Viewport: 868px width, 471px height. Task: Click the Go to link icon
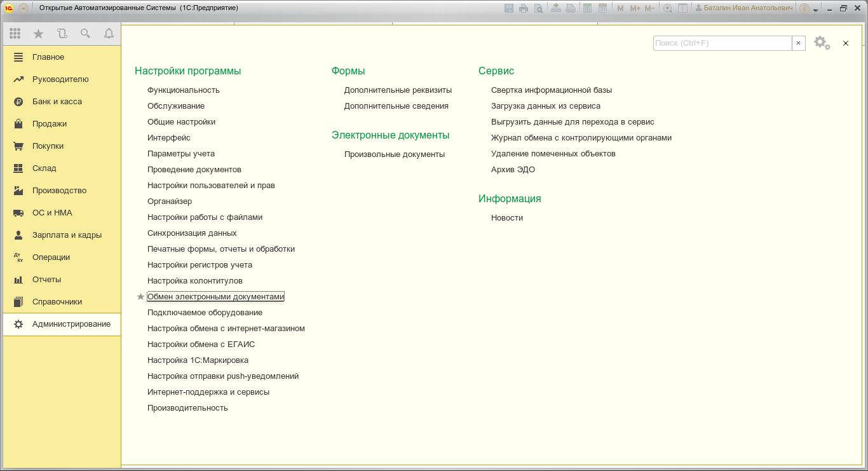click(571, 8)
